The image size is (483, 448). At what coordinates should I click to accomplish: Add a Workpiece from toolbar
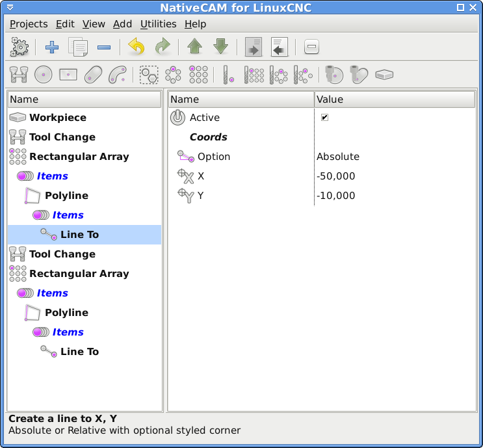384,75
